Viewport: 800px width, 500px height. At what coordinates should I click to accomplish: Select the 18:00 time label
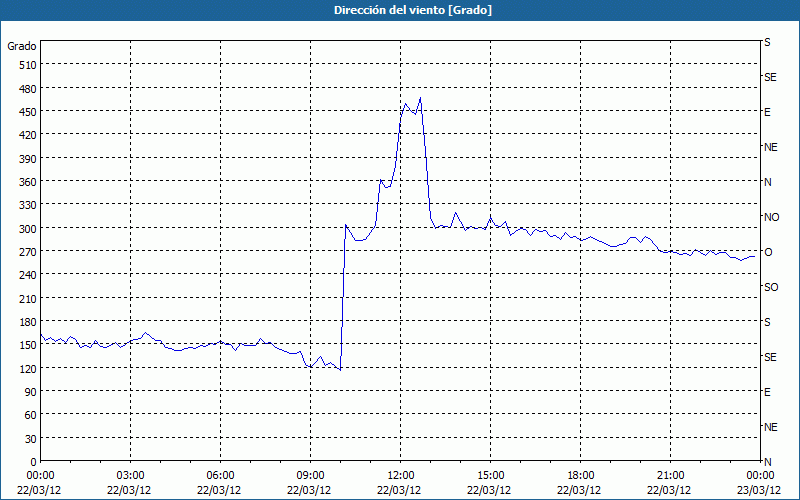pos(580,476)
